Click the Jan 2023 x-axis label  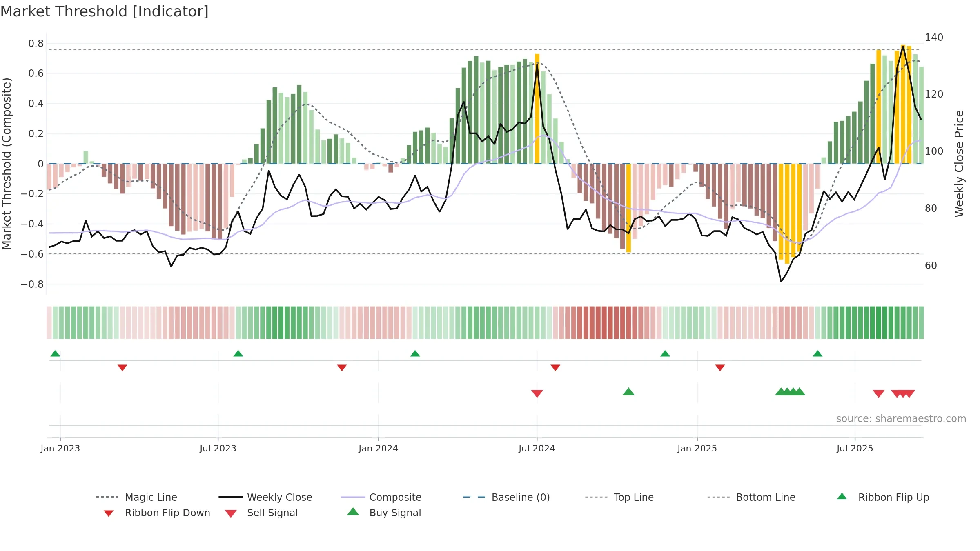(60, 448)
